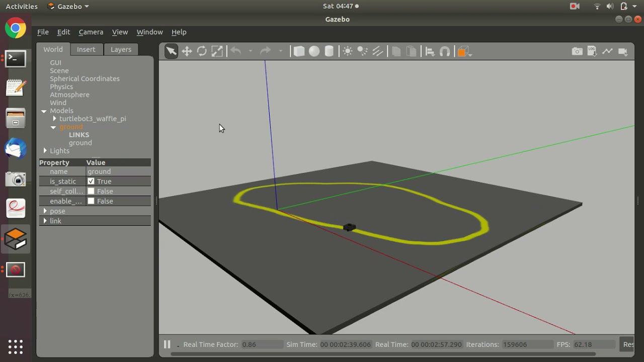Insert a cylinder shape
Viewport: 644px width, 362px height.
point(329,51)
